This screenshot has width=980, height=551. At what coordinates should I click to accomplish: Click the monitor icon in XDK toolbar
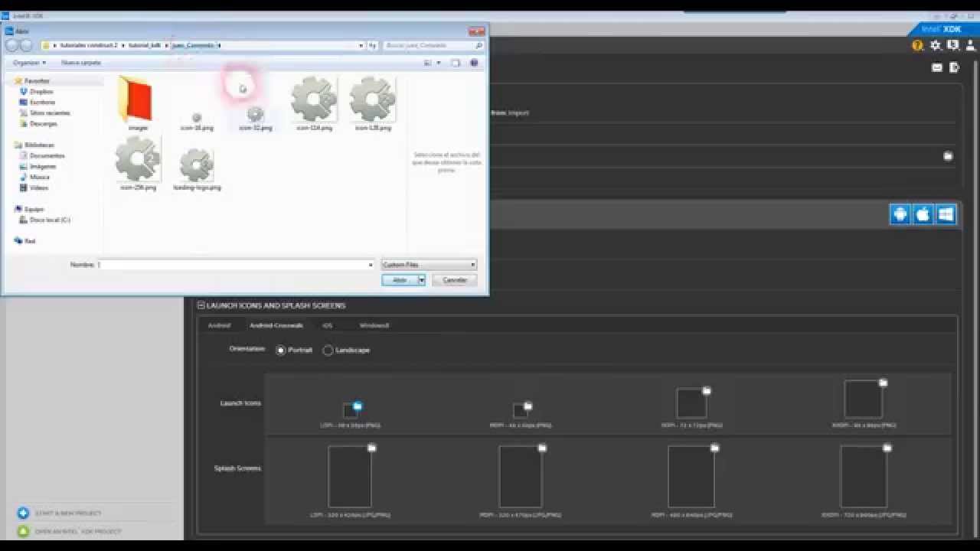click(952, 46)
